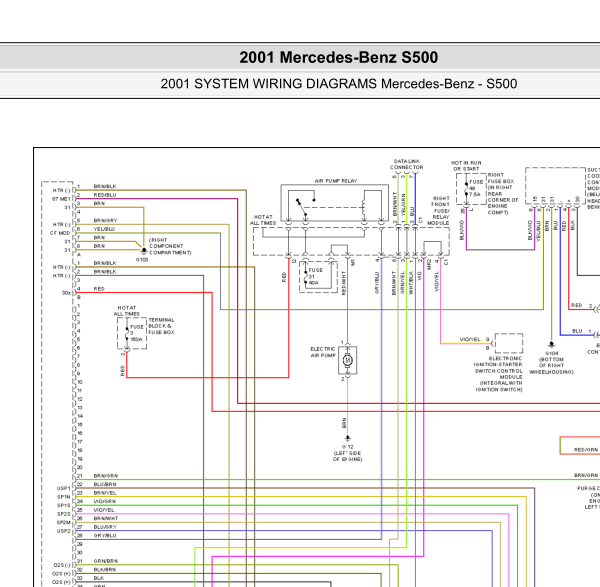Click the 'GRY/BLU' wire label at pin 28
Viewport: 600px width, 587px height.
[105, 535]
